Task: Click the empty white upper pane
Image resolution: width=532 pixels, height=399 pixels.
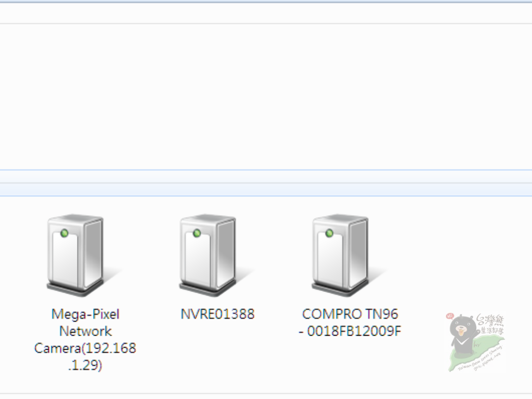Action: [x=266, y=97]
